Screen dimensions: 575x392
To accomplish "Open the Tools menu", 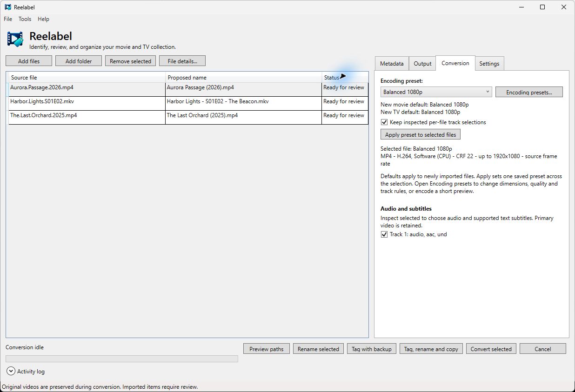I will (x=25, y=19).
